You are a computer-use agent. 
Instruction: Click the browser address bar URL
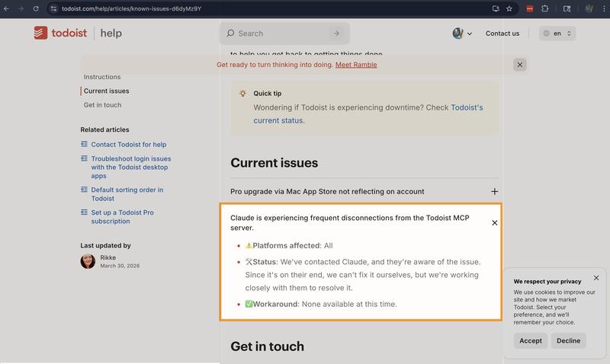pos(131,8)
